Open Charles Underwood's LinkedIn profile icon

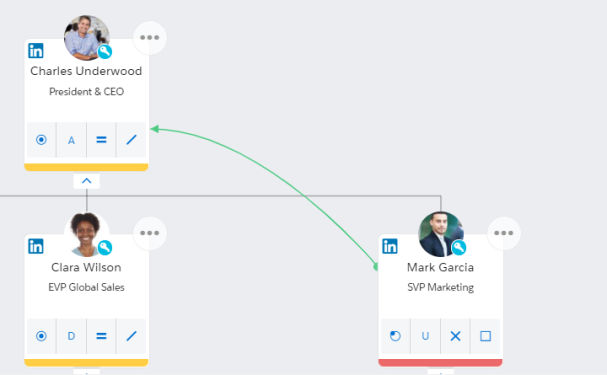(36, 51)
